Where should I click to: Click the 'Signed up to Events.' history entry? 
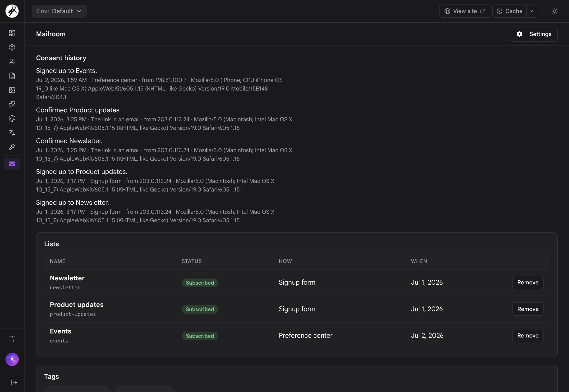point(66,71)
